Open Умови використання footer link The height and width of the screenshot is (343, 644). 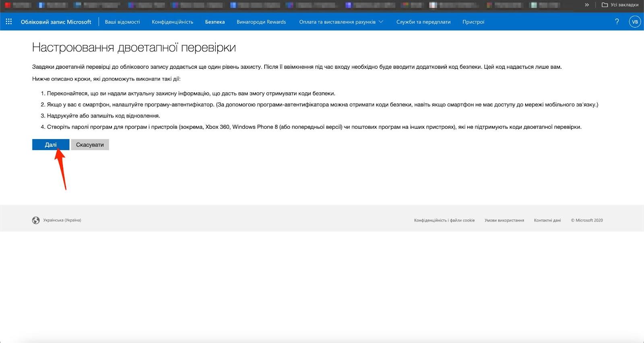click(504, 220)
